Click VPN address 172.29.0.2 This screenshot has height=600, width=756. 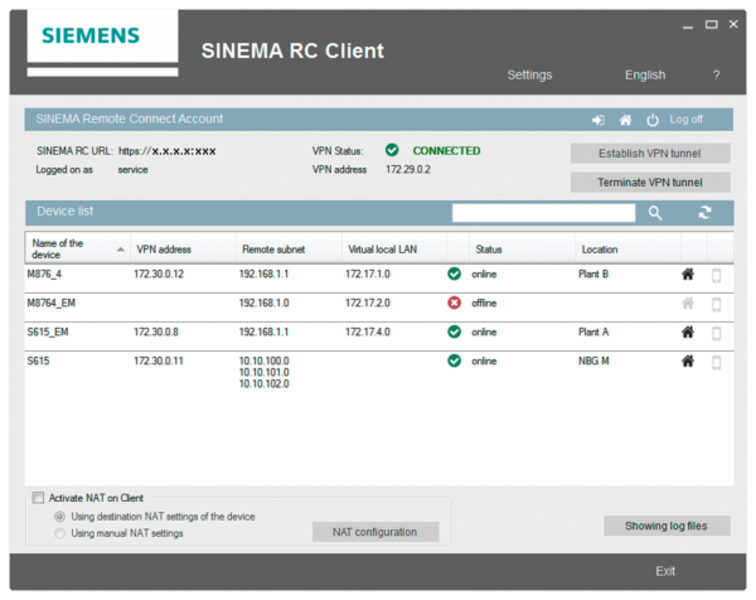pos(408,169)
